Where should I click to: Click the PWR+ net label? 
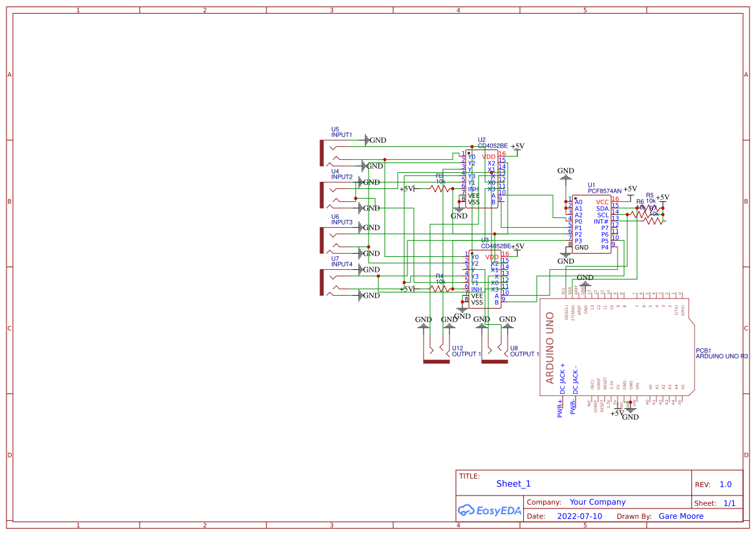[560, 409]
